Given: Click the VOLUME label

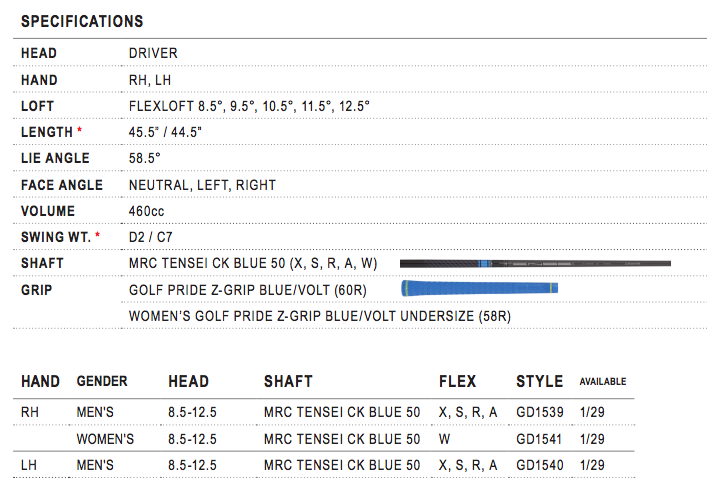Looking at the screenshot, I should [48, 211].
